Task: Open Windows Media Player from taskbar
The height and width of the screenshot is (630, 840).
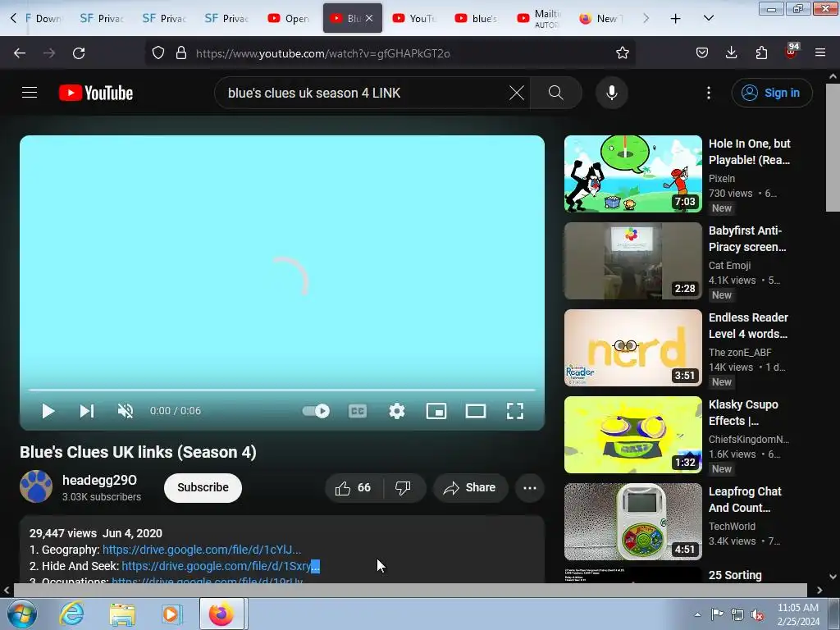Action: pos(172,614)
